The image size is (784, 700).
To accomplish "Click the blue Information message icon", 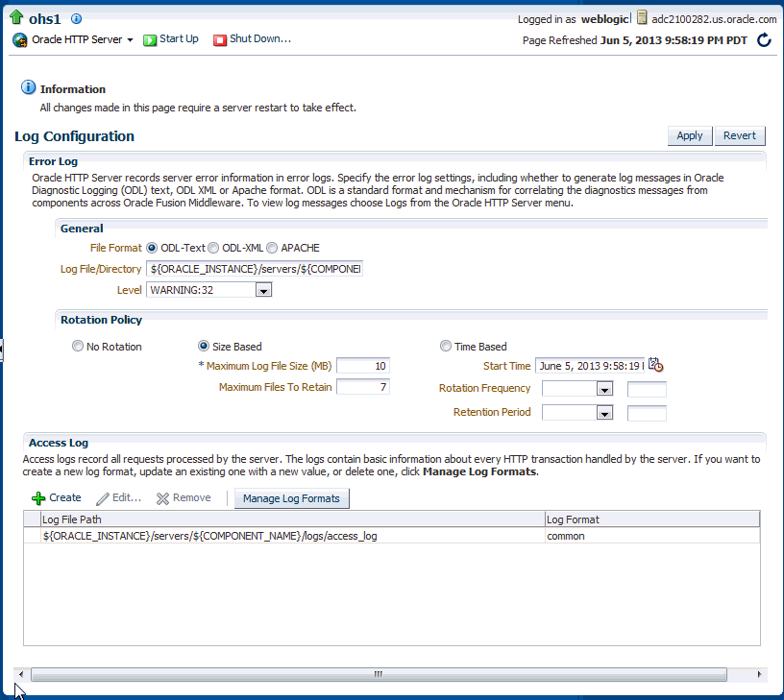I will (x=29, y=87).
